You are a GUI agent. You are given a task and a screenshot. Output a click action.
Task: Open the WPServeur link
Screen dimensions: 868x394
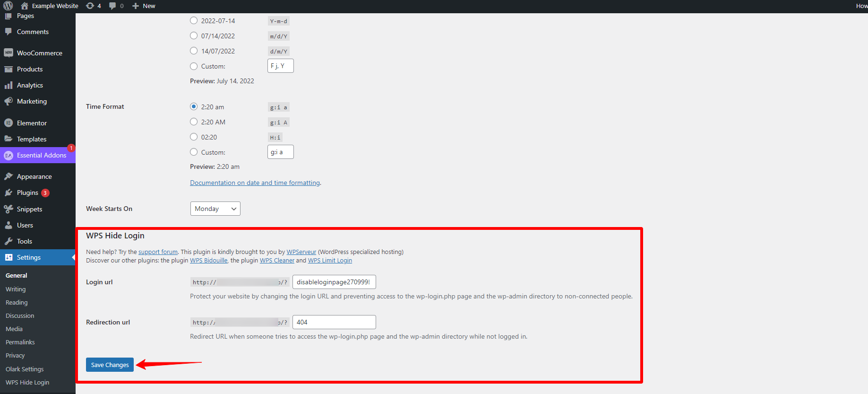[x=301, y=252]
